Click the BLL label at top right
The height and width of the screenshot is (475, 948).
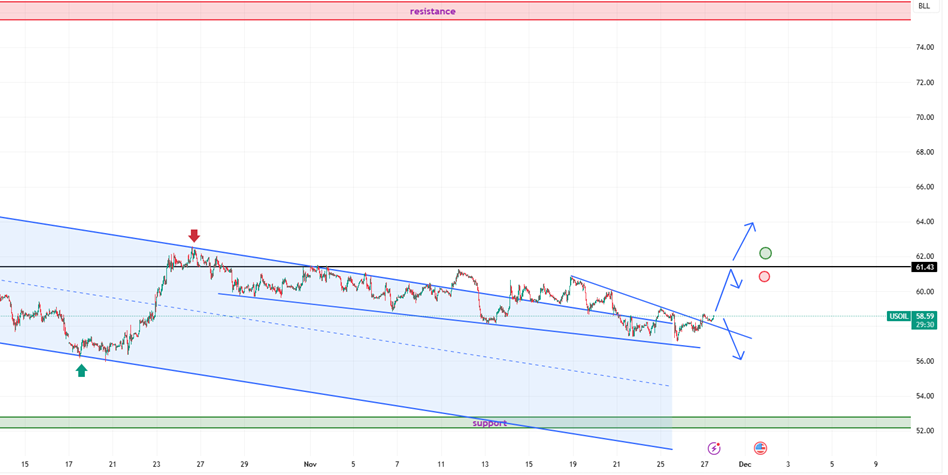pyautogui.click(x=923, y=6)
